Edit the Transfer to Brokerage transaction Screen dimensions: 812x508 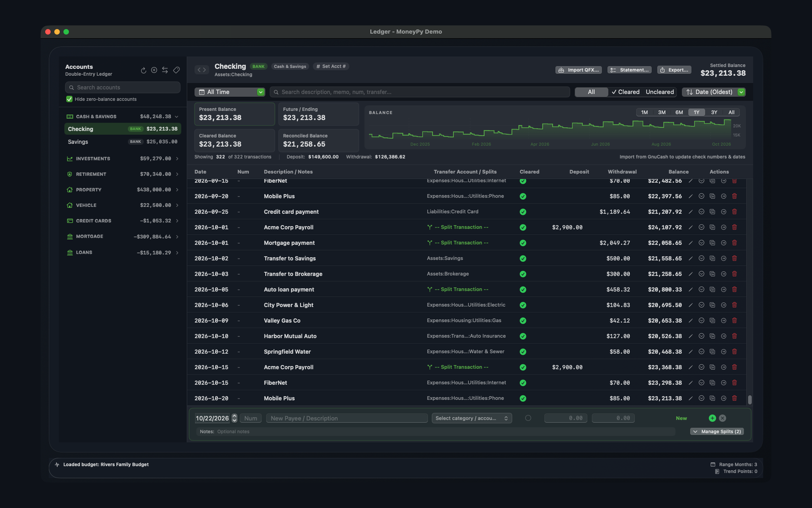pos(690,274)
